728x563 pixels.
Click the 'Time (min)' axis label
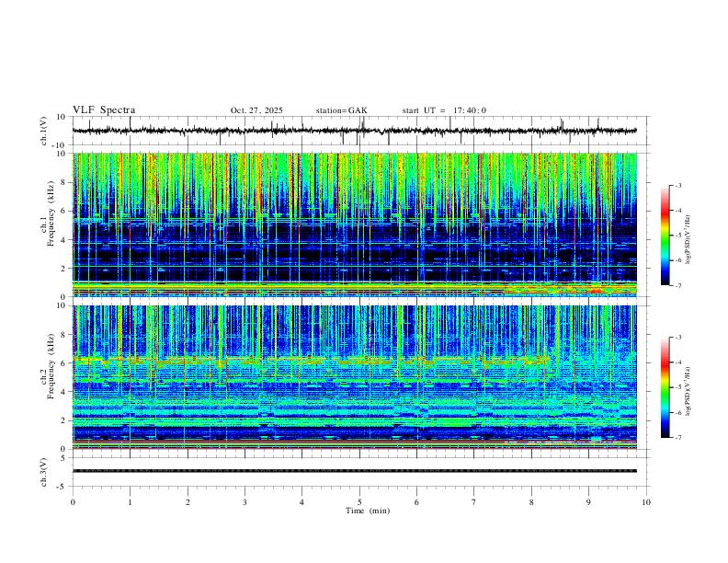click(368, 511)
